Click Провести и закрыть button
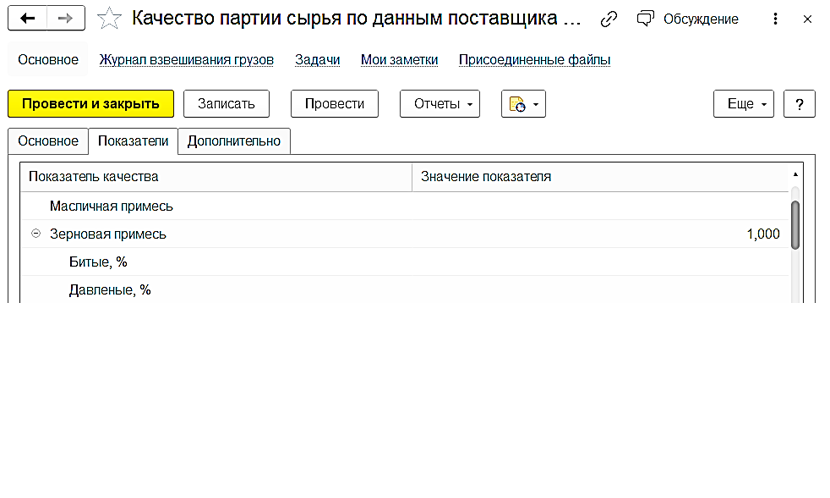Image resolution: width=830 pixels, height=498 pixels. (x=91, y=104)
